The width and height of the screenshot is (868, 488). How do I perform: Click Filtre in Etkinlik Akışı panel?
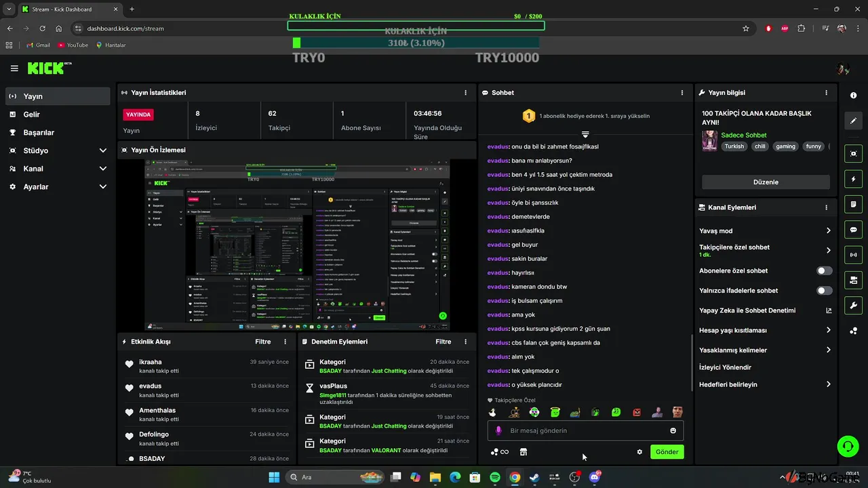point(262,342)
